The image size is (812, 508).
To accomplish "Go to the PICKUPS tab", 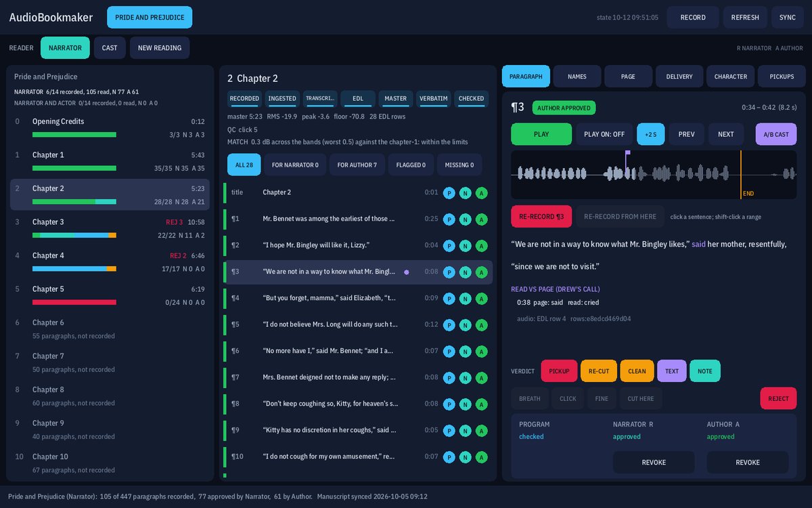I will [782, 77].
